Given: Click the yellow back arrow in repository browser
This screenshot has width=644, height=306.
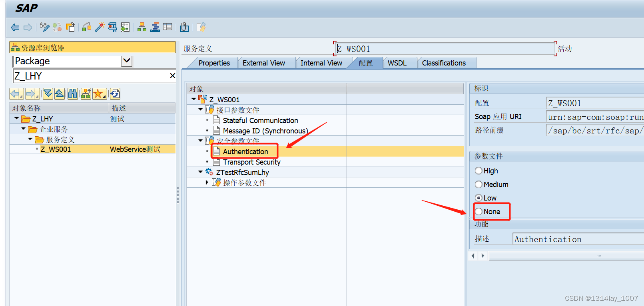Looking at the screenshot, I should pos(16,94).
